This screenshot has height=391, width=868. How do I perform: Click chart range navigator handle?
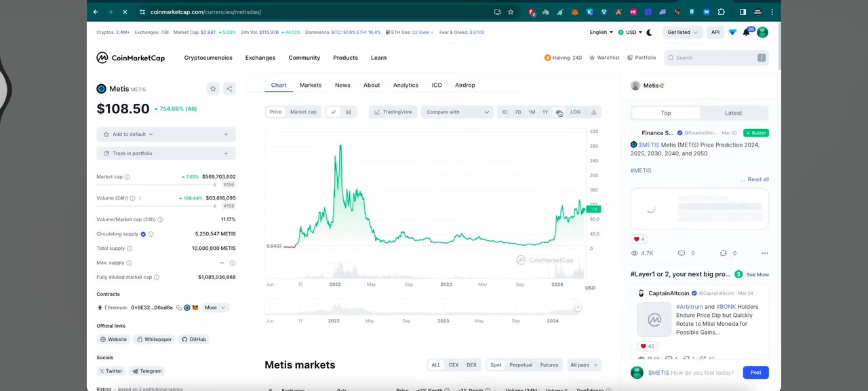click(x=578, y=308)
